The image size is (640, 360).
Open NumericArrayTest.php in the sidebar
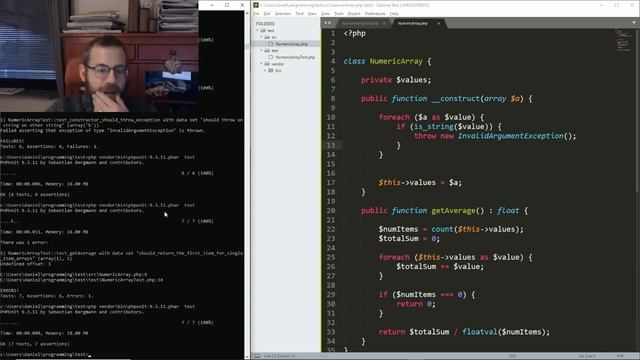pos(295,57)
